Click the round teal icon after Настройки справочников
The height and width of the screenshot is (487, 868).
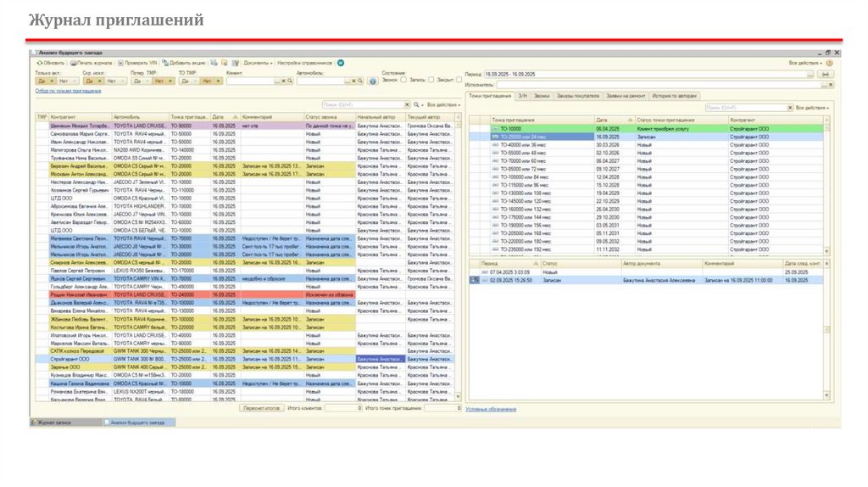pos(341,63)
